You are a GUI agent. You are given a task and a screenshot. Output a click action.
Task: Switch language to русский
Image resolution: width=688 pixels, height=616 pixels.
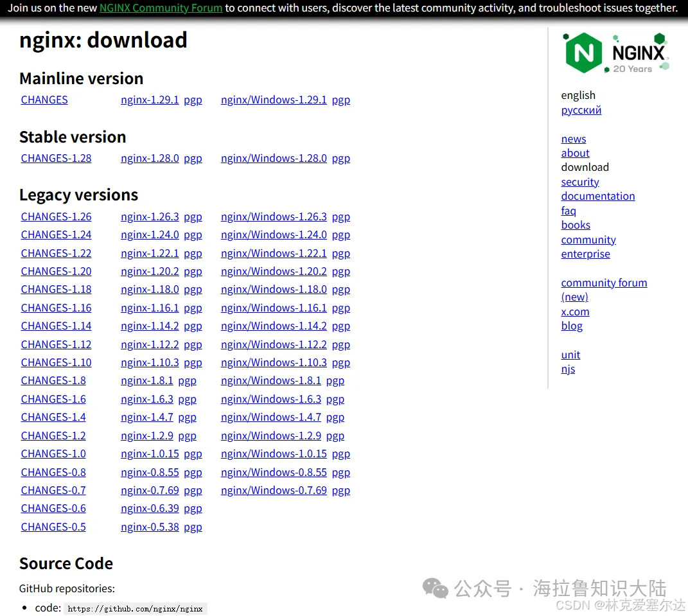(x=581, y=110)
